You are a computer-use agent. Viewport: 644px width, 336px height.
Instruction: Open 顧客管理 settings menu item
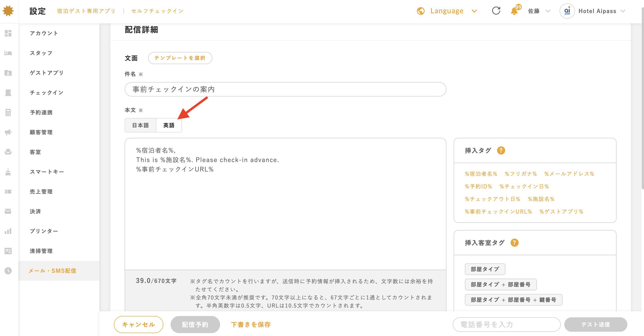41,132
